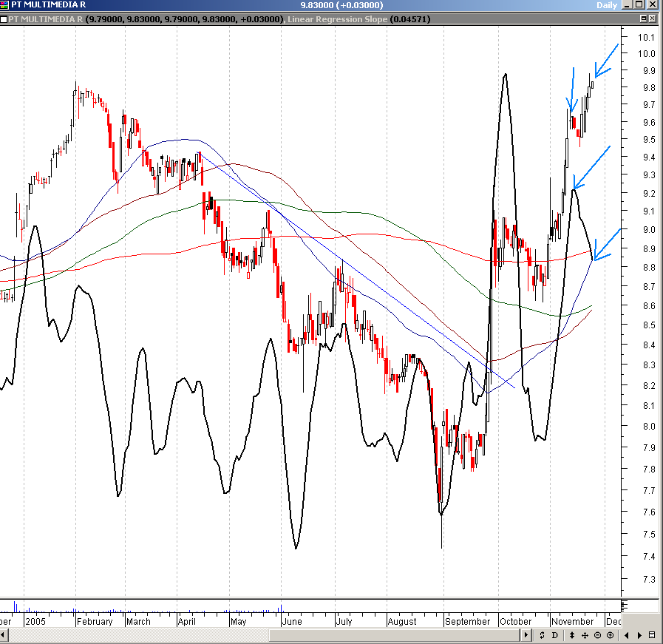Image resolution: width=663 pixels, height=644 pixels.
Task: Click the 9.83000 (+0.03000) title price
Action: point(341,5)
